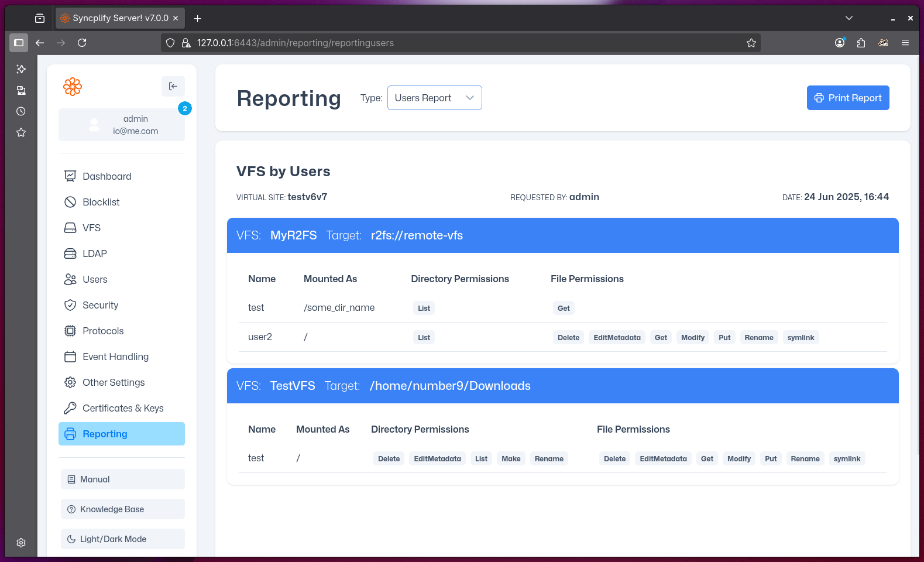Viewport: 924px width, 562px height.
Task: Open a new browser tab
Action: [198, 19]
